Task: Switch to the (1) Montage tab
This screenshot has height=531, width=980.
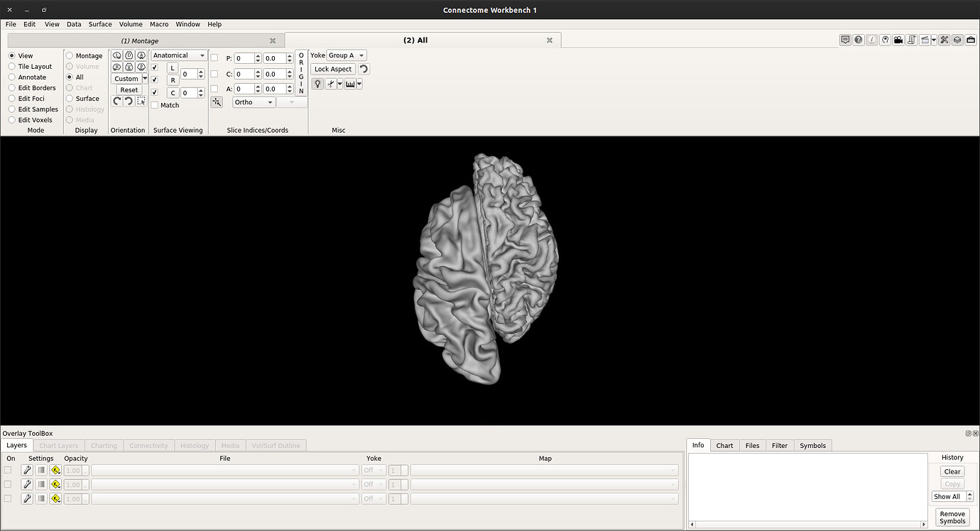Action: click(146, 40)
